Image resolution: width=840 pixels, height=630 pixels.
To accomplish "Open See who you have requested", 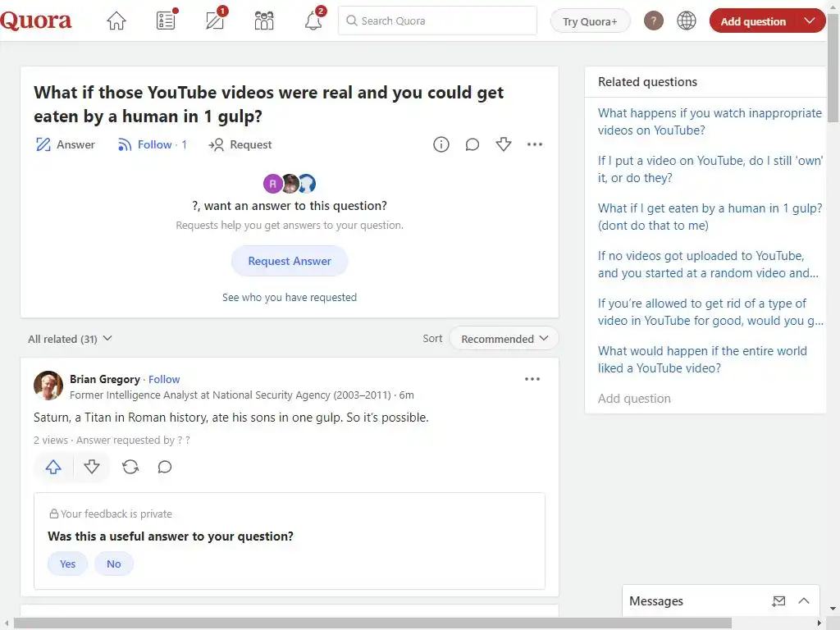I will pos(290,297).
